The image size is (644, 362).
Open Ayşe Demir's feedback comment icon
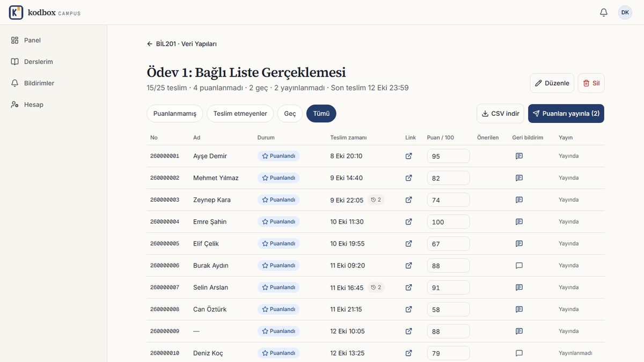(519, 156)
